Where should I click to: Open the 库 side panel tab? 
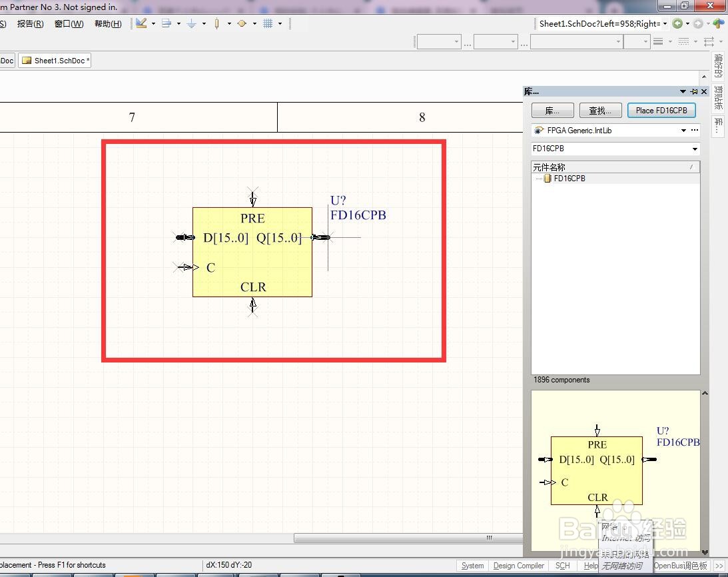(718, 125)
